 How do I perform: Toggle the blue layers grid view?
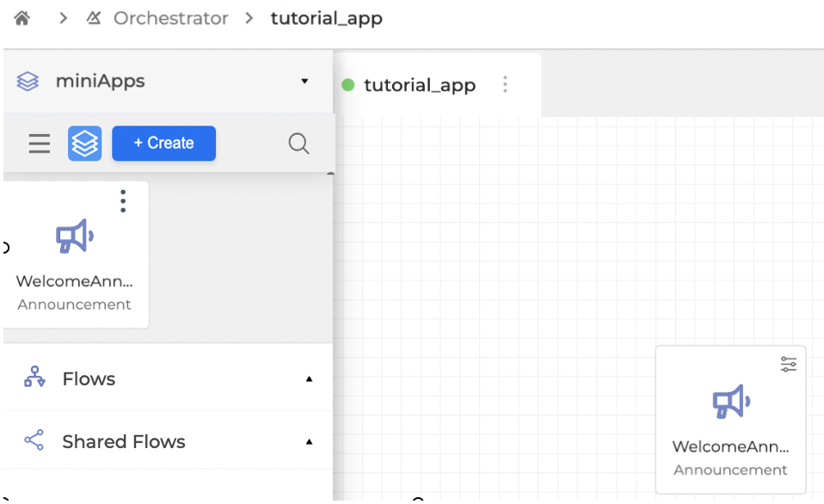(84, 144)
